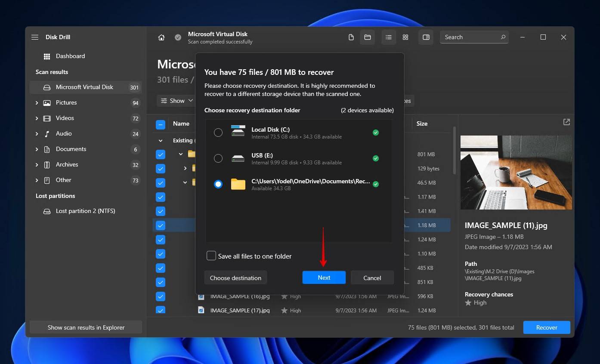Click the IMAGE_SAMPLE (17).jpg file name

click(x=240, y=310)
